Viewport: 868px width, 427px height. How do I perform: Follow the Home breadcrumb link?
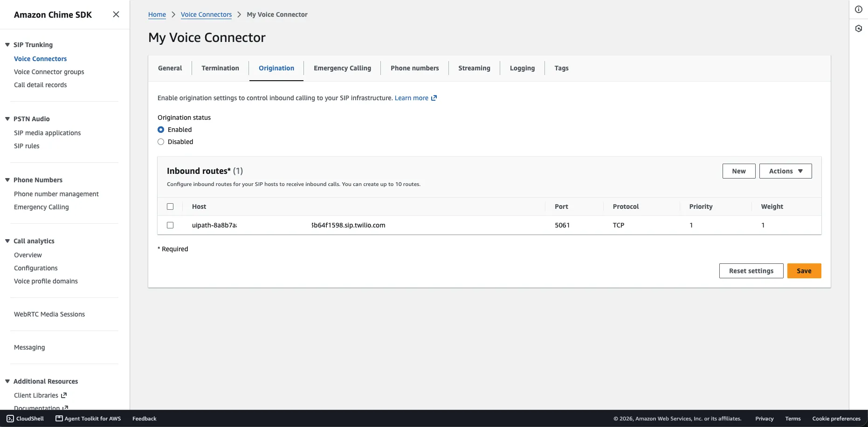pos(157,14)
